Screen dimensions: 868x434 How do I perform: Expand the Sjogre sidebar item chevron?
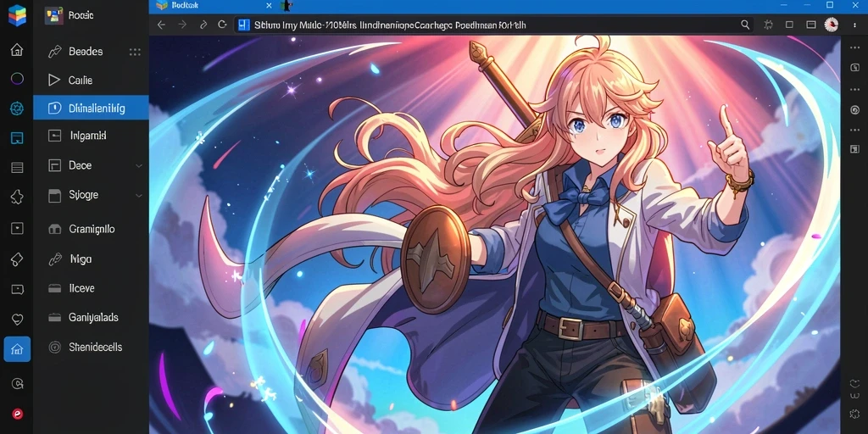[139, 196]
